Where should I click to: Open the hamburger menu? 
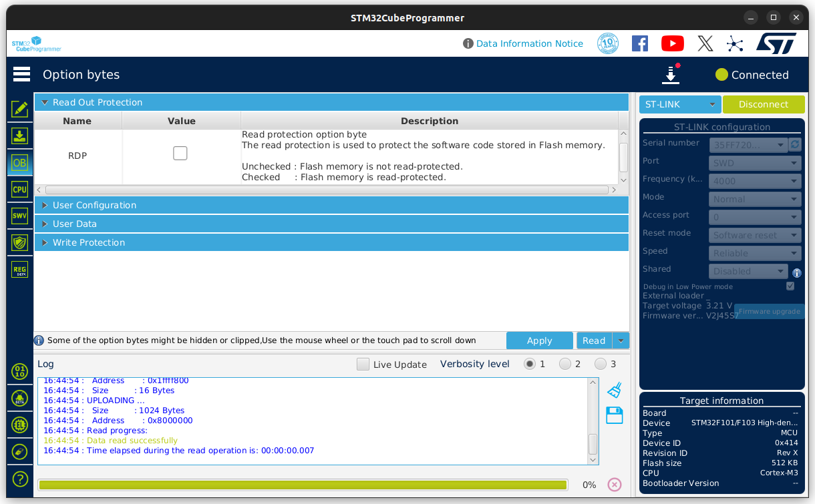21,74
